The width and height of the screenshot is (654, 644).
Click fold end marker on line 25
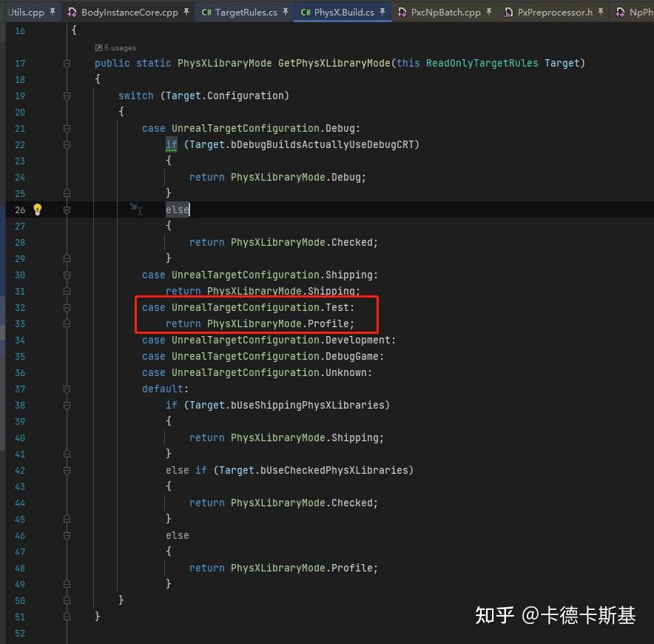pos(67,193)
